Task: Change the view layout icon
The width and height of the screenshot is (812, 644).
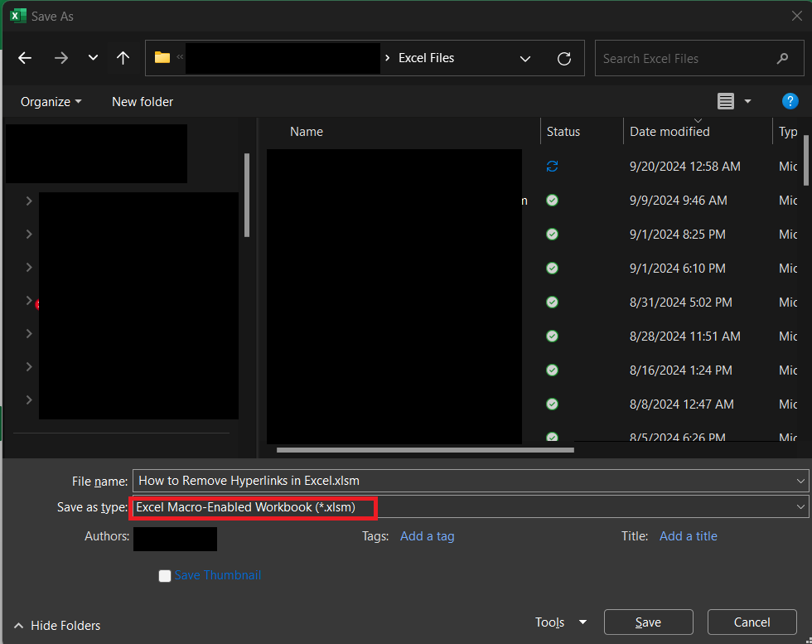Action: pyautogui.click(x=726, y=101)
